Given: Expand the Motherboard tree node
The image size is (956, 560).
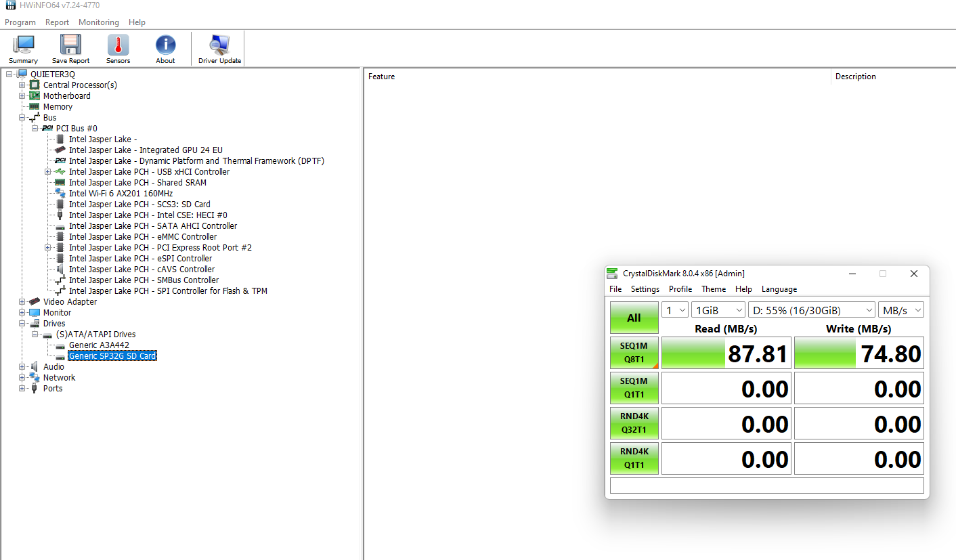Looking at the screenshot, I should [22, 95].
